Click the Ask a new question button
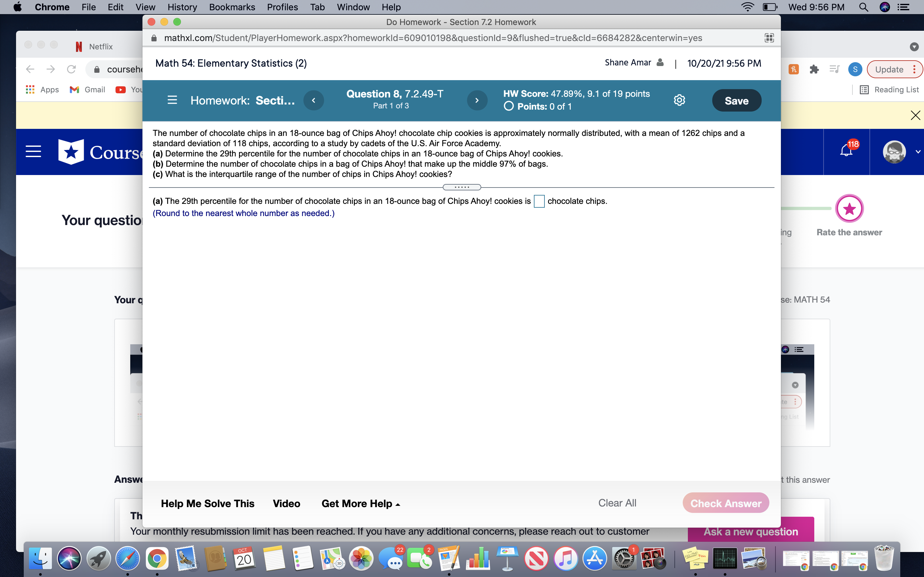The width and height of the screenshot is (924, 577). point(751,531)
